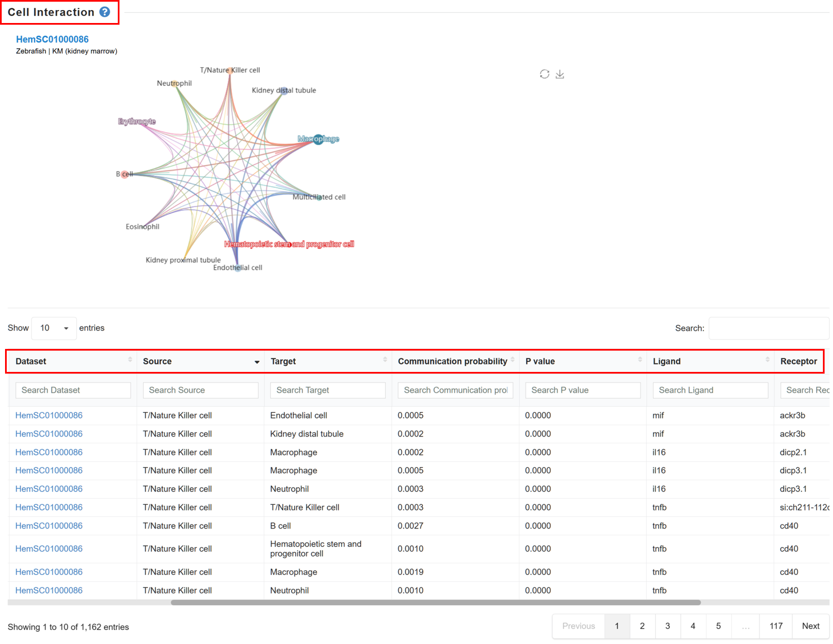The image size is (833, 644).
Task: Click the Endothelial cell node
Action: [238, 268]
